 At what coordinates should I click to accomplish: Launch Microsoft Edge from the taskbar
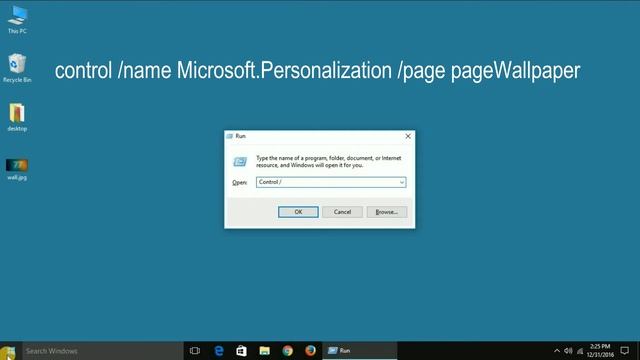click(x=219, y=351)
